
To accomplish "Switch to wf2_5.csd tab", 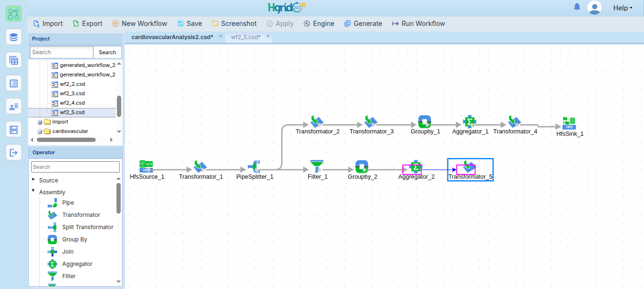I will (x=246, y=37).
